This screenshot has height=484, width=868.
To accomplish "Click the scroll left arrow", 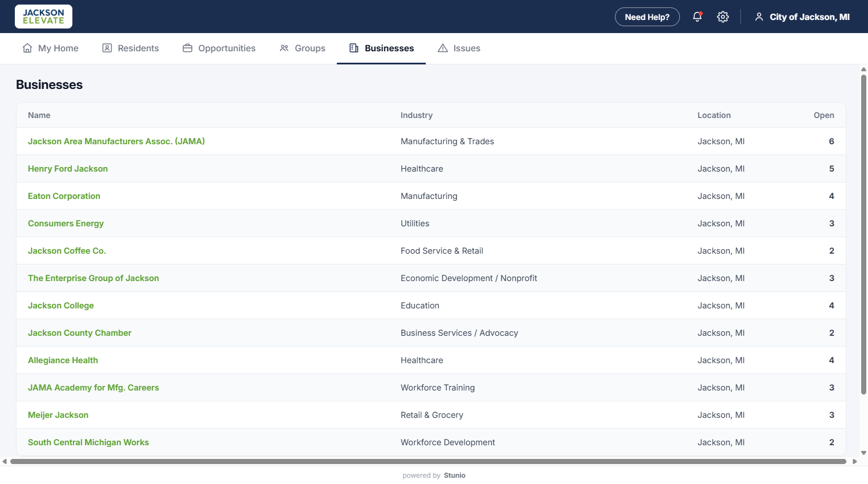I will pyautogui.click(x=5, y=461).
